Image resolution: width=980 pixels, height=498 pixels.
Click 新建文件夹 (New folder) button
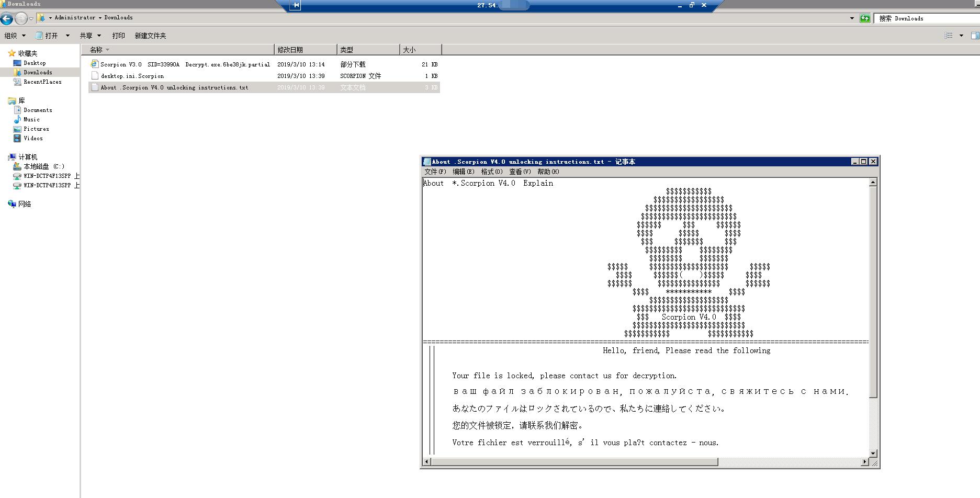click(x=150, y=36)
